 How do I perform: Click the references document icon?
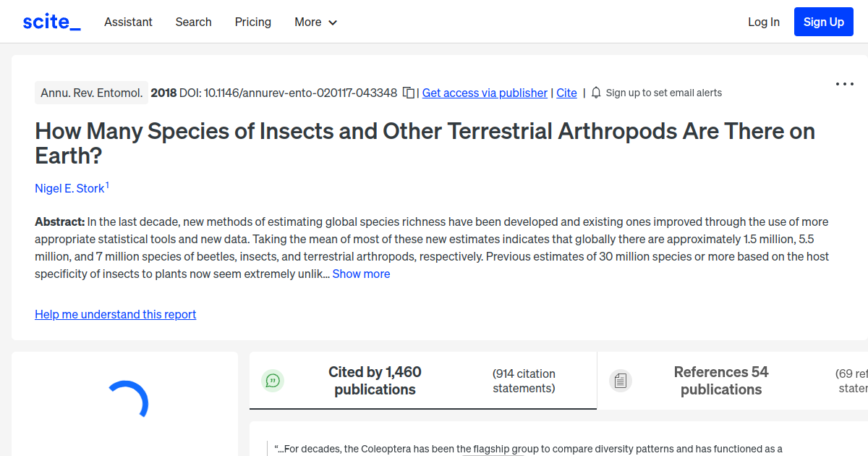621,380
